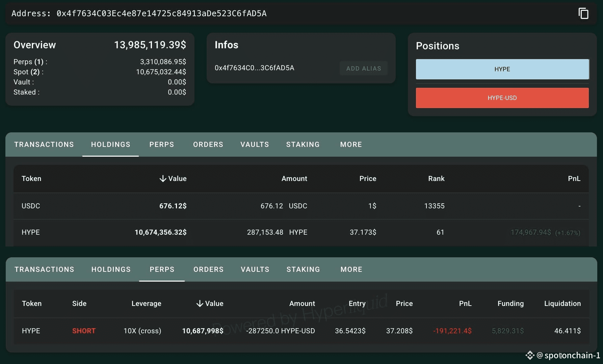Click the sort arrow beside Value in perps table
The height and width of the screenshot is (364, 603).
coord(200,304)
